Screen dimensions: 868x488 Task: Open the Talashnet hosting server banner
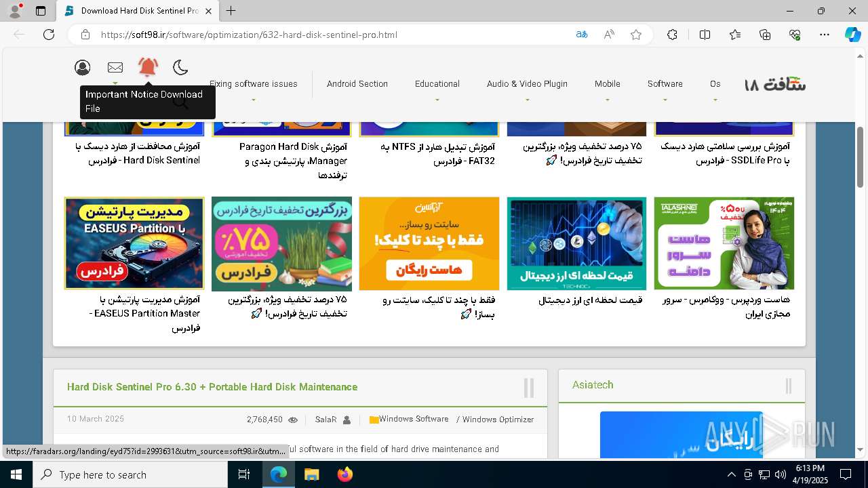[x=724, y=243]
